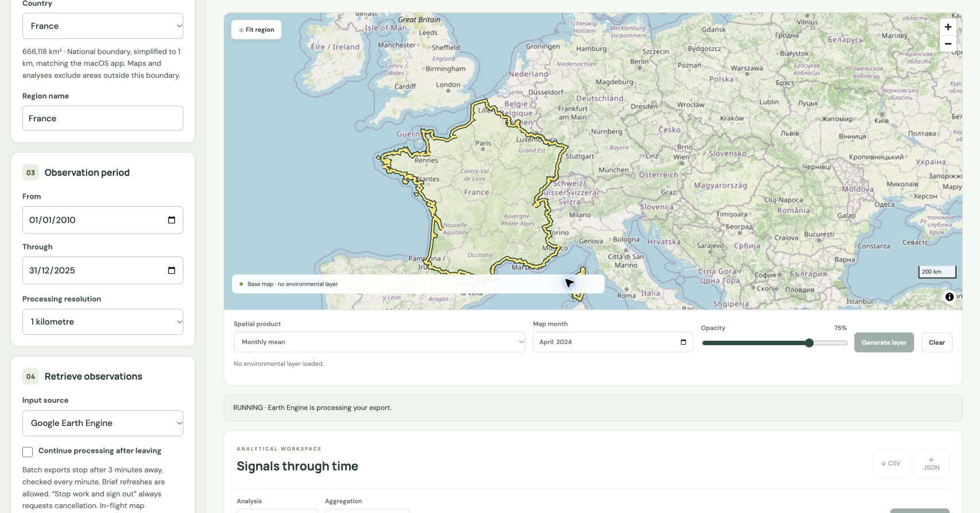The image size is (980, 513).
Task: Click the From date field
Action: pyautogui.click(x=103, y=220)
